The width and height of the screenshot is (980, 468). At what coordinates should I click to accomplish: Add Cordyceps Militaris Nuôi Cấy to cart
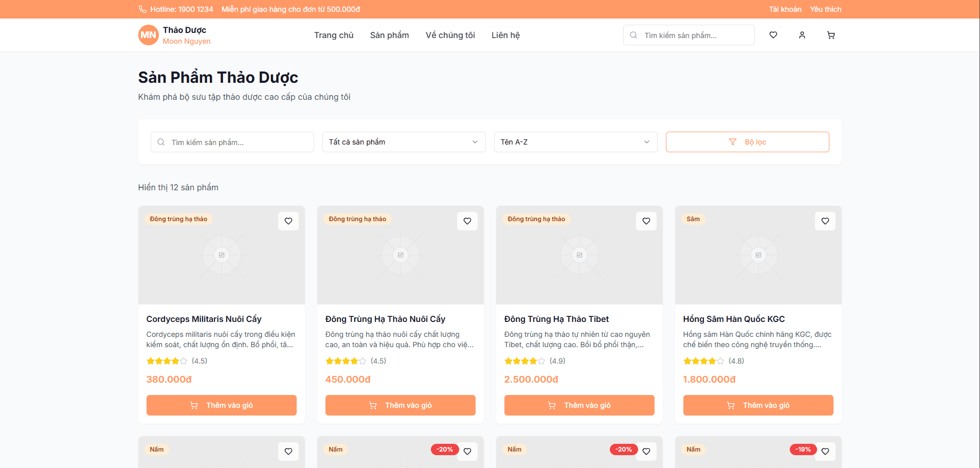[x=222, y=405]
